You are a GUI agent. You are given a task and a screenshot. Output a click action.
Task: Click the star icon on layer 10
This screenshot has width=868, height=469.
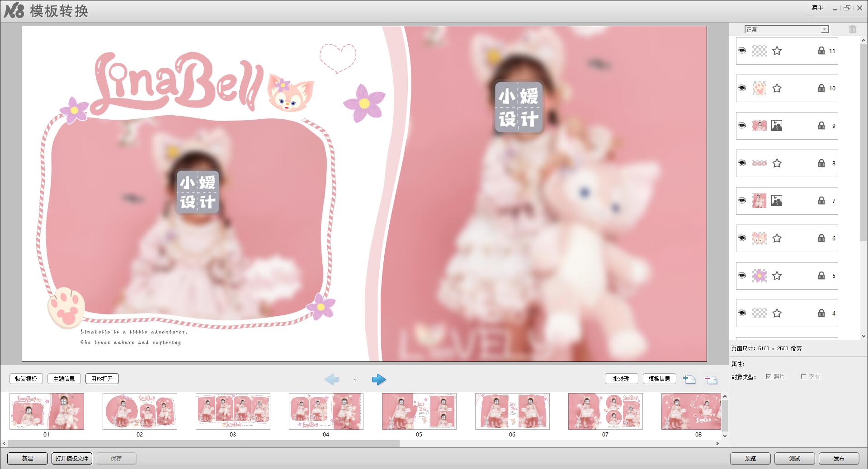click(777, 88)
